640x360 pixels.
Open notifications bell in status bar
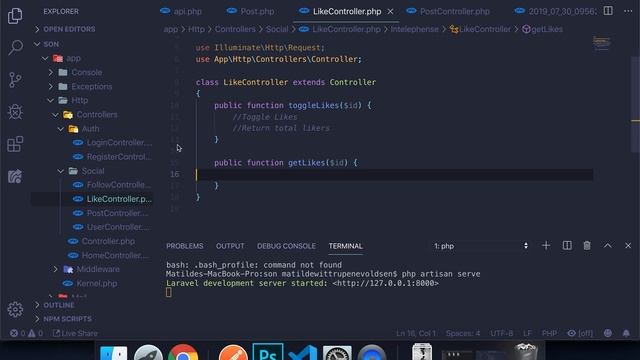point(626,333)
